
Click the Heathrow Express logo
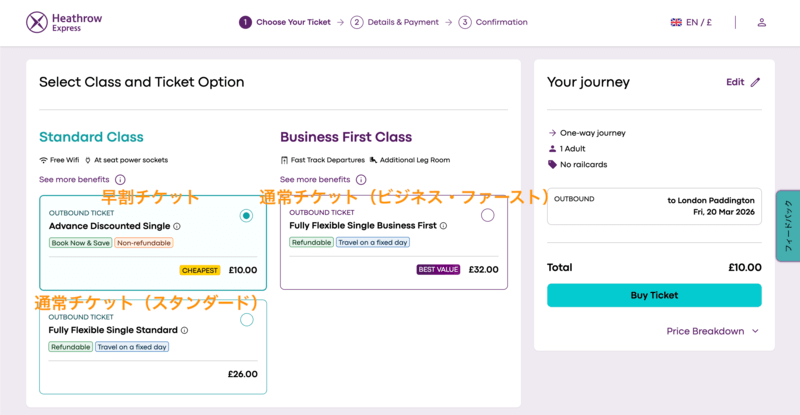pyautogui.click(x=64, y=22)
